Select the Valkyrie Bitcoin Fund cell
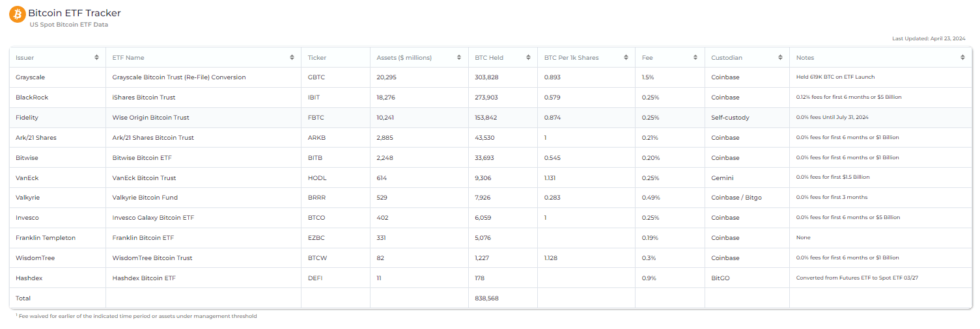The image size is (980, 329). [x=145, y=198]
